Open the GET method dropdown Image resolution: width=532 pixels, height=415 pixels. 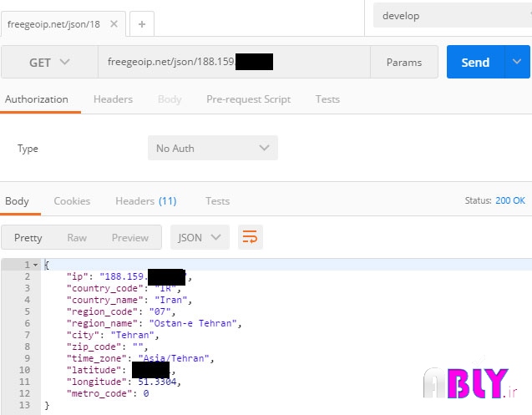coord(49,62)
